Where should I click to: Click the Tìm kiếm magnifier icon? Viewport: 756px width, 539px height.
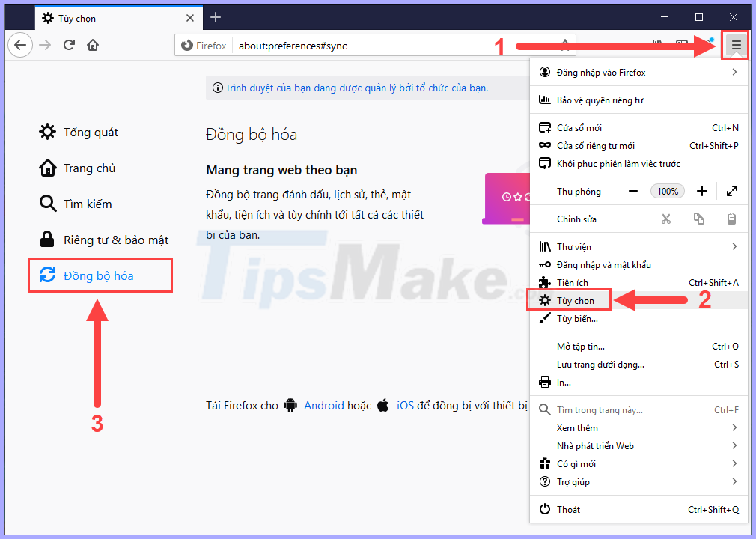pyautogui.click(x=47, y=204)
